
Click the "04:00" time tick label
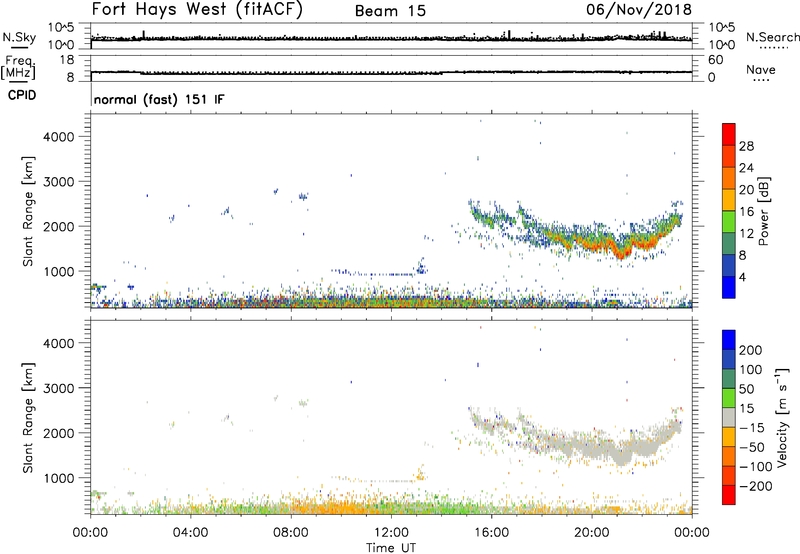point(190,533)
